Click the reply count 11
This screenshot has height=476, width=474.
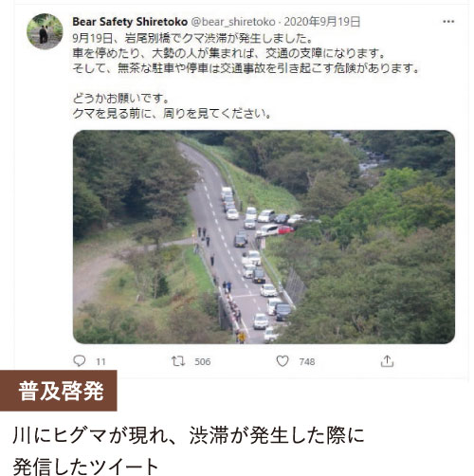point(100,361)
